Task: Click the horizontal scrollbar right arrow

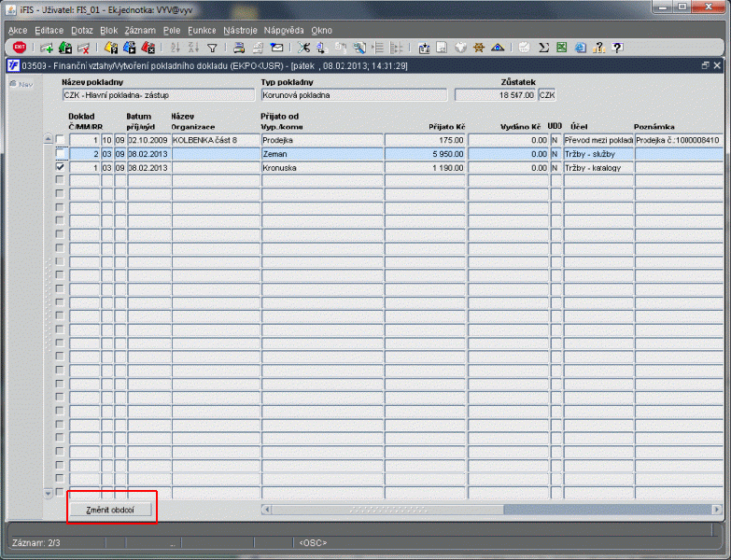Action: point(717,510)
